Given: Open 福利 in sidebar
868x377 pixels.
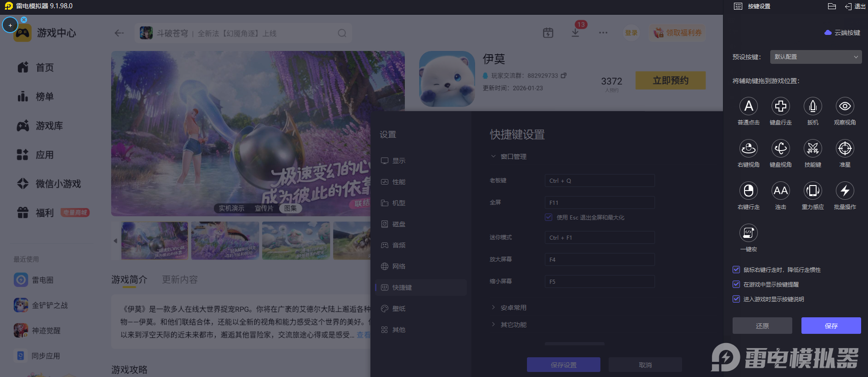Looking at the screenshot, I should tap(36, 213).
